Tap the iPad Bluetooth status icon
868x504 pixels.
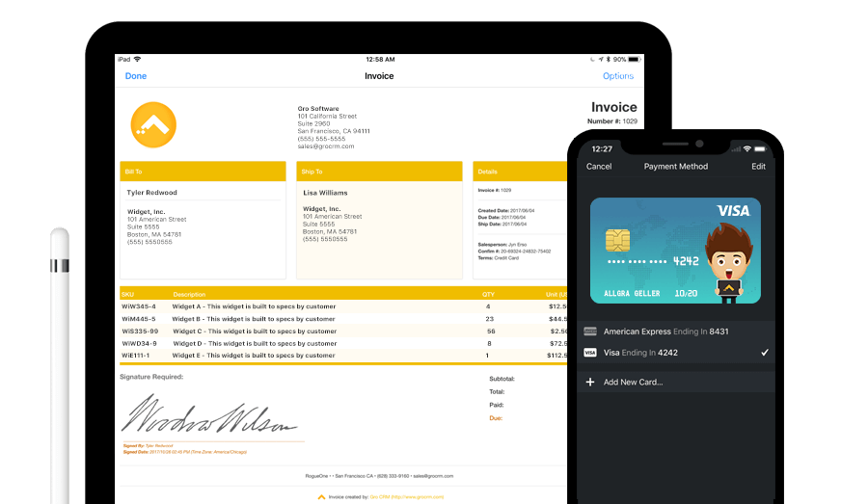point(608,59)
